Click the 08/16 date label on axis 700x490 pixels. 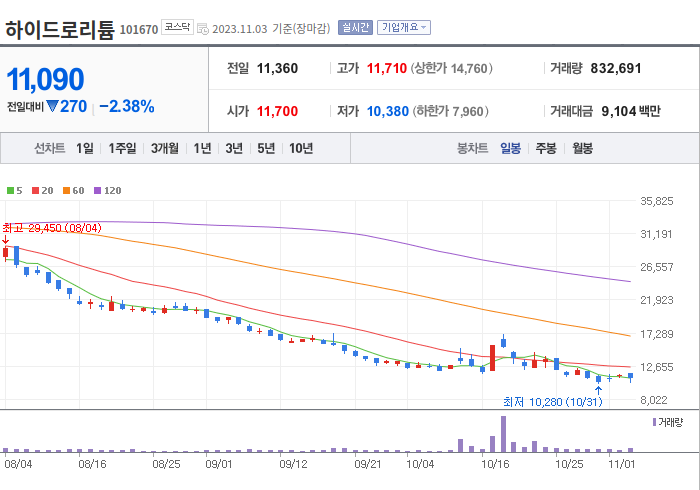[x=92, y=464]
